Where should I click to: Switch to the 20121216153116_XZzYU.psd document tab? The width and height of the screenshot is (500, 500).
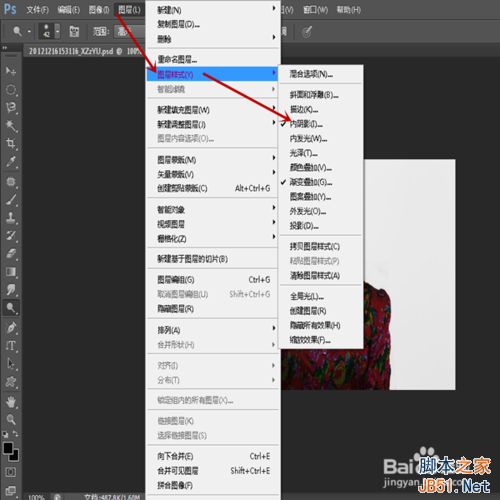(84, 51)
